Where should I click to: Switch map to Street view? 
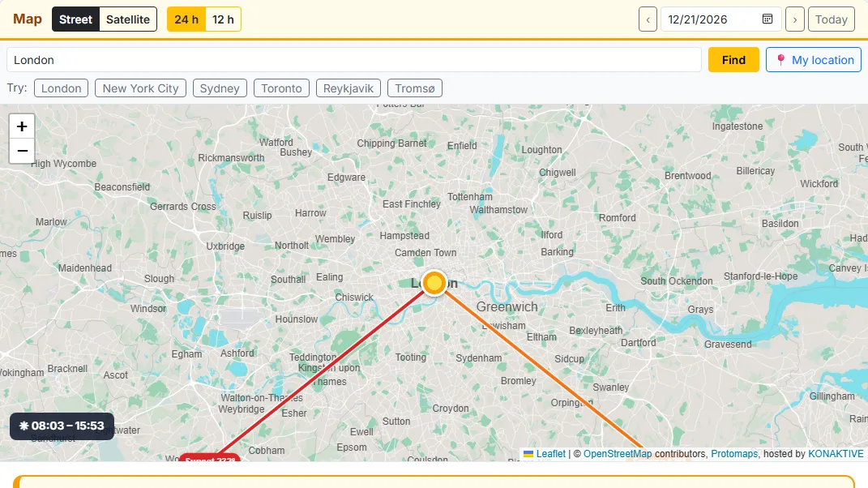coord(76,19)
